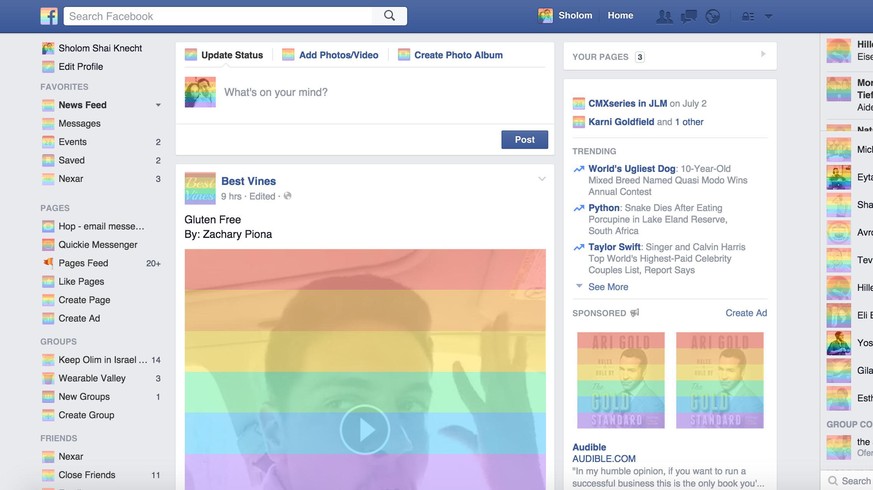Image resolution: width=873 pixels, height=490 pixels.
Task: Open CMXseries in JLM event link
Action: [x=627, y=104]
